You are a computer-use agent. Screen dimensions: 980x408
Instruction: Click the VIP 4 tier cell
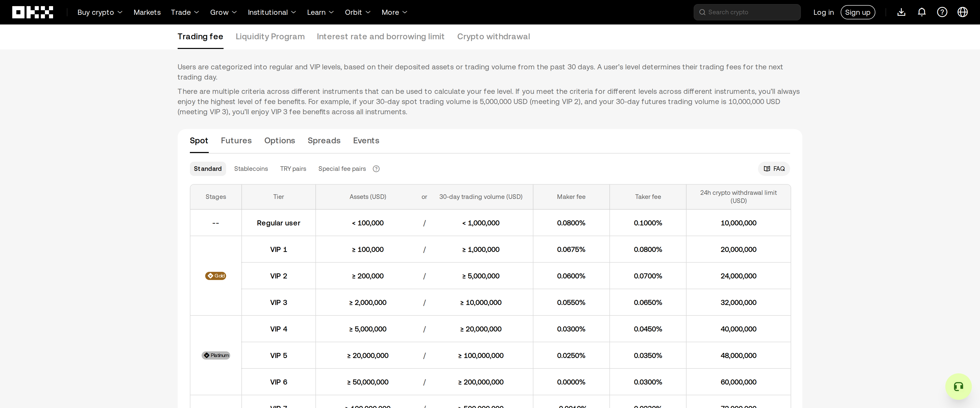[278, 329]
